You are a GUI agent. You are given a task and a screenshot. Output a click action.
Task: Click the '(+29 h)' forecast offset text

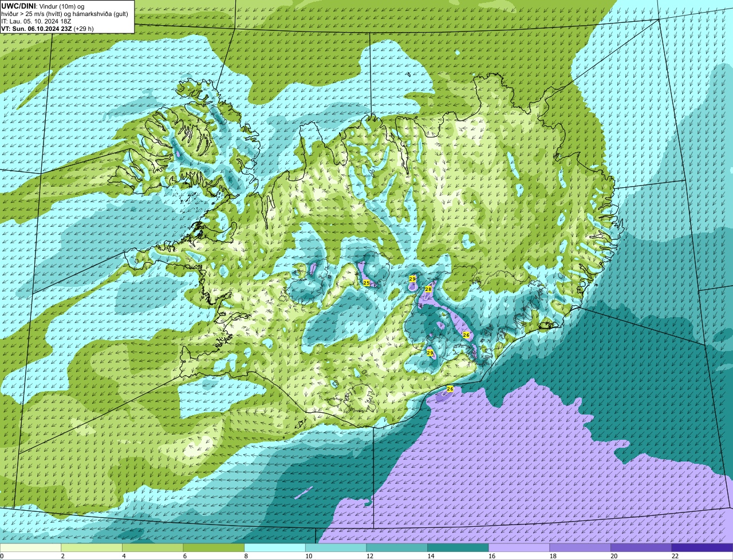[x=84, y=29]
